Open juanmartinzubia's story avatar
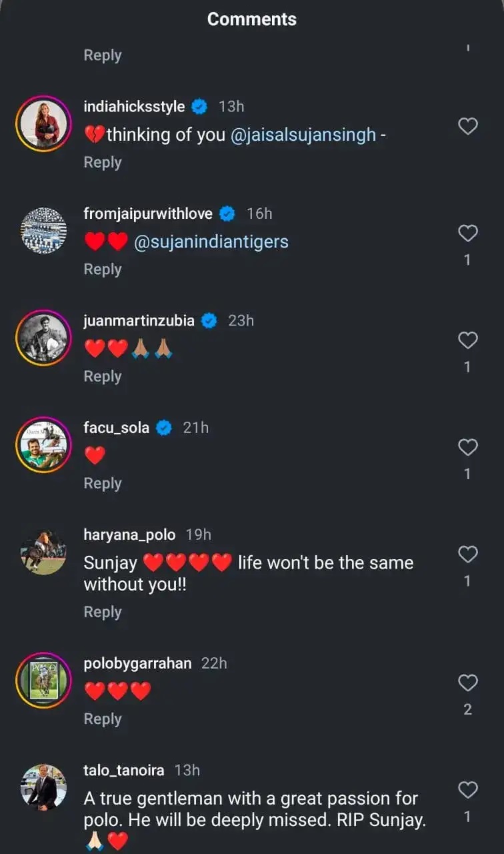 [x=43, y=338]
